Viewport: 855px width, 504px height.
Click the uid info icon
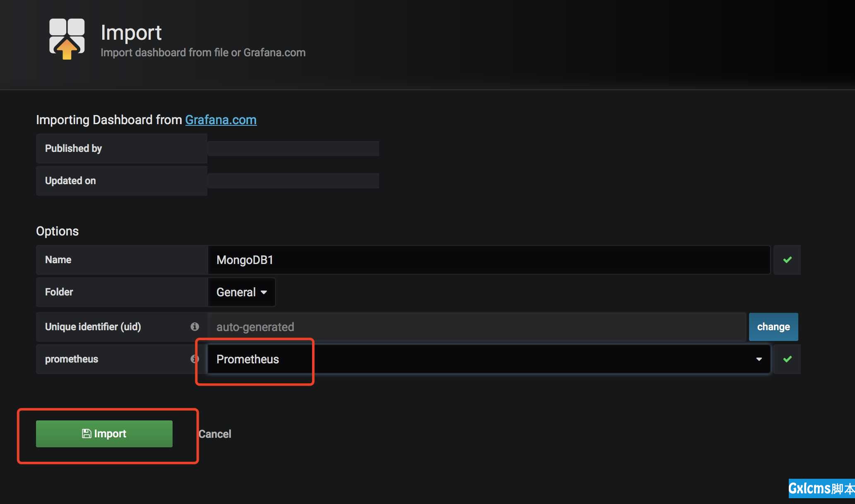(x=195, y=327)
